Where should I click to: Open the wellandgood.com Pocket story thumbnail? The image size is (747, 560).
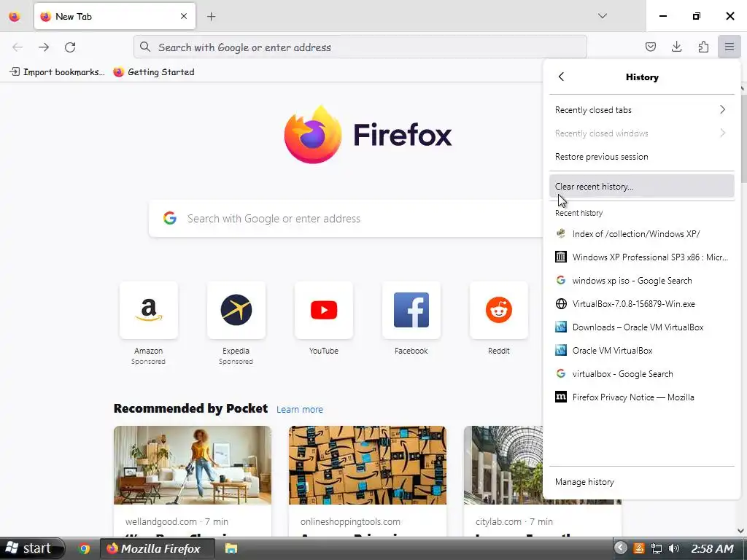coord(193,464)
